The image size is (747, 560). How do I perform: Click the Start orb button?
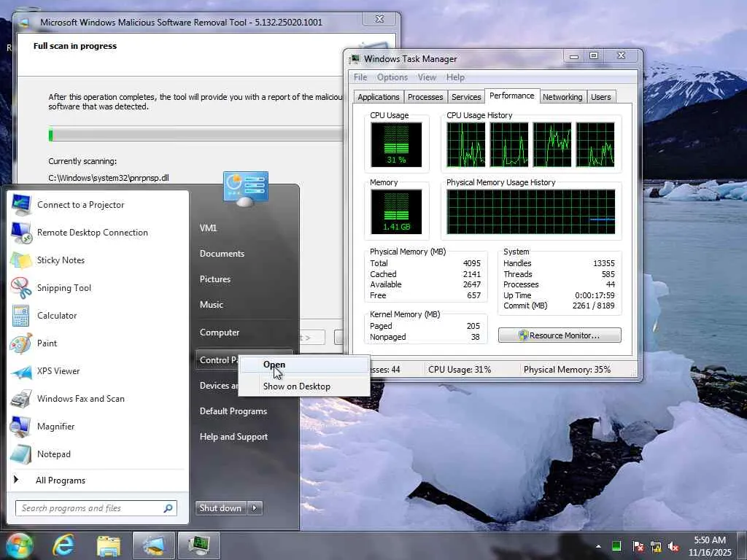(x=19, y=545)
